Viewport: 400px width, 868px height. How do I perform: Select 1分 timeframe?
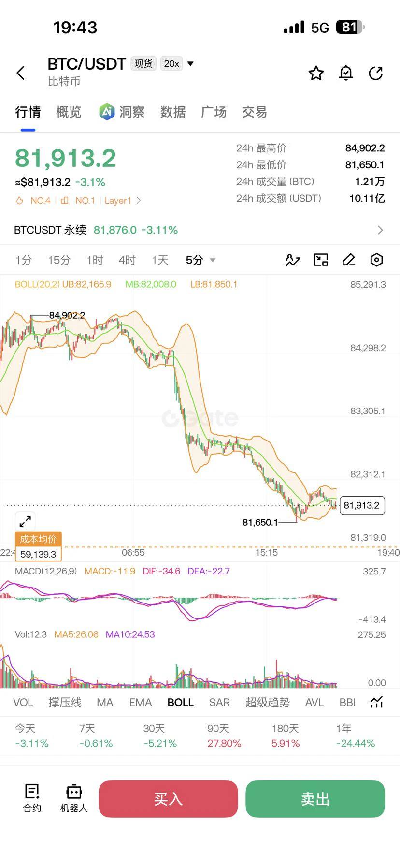pyautogui.click(x=23, y=260)
